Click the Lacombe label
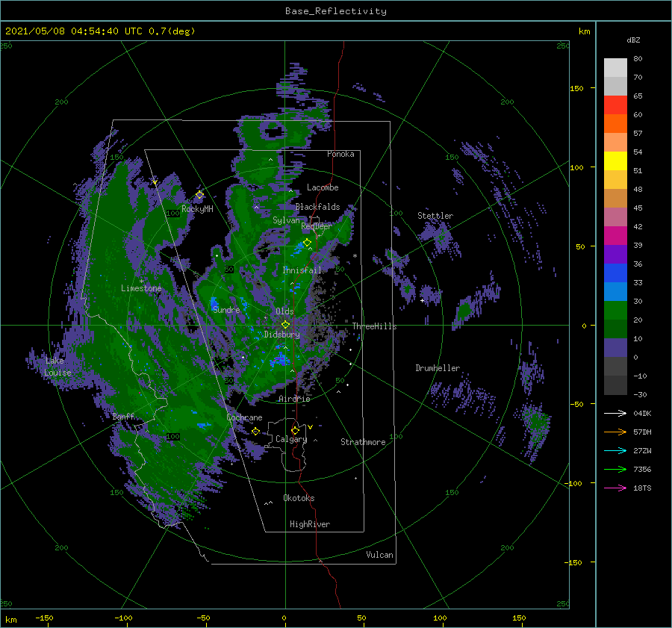672x628 pixels. (323, 187)
